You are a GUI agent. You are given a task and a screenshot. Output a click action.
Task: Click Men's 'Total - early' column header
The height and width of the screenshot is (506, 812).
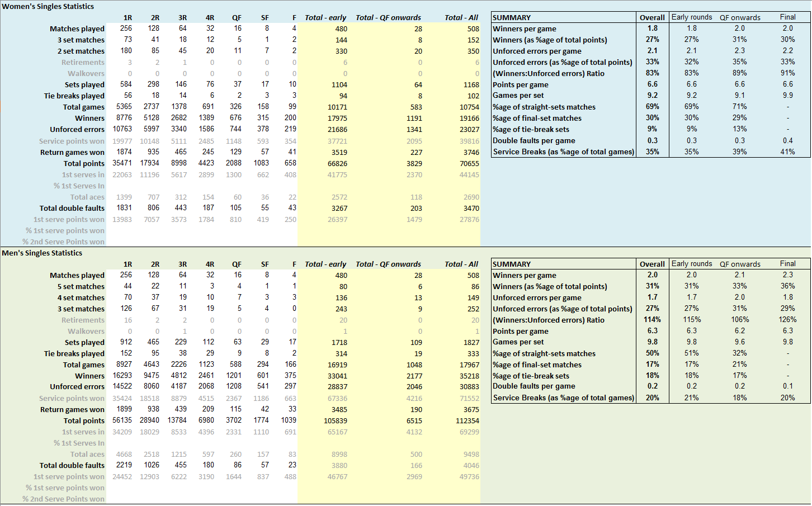(325, 264)
